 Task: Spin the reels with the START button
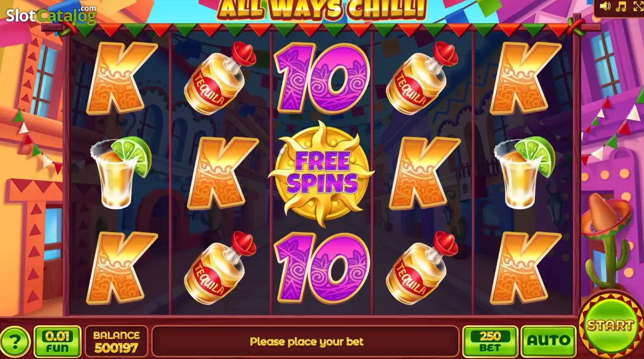tap(610, 325)
